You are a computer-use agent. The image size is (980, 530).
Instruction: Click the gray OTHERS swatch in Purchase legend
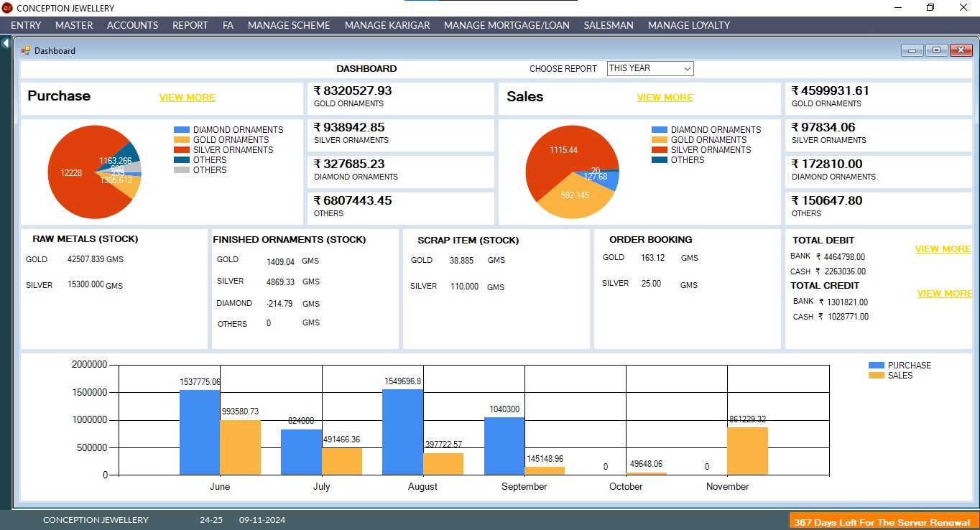click(181, 170)
